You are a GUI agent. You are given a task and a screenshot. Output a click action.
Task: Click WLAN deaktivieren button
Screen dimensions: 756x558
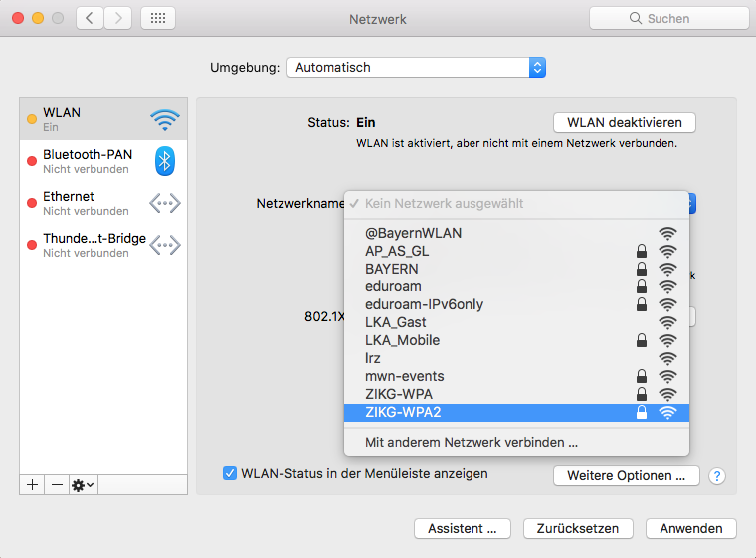tap(624, 122)
